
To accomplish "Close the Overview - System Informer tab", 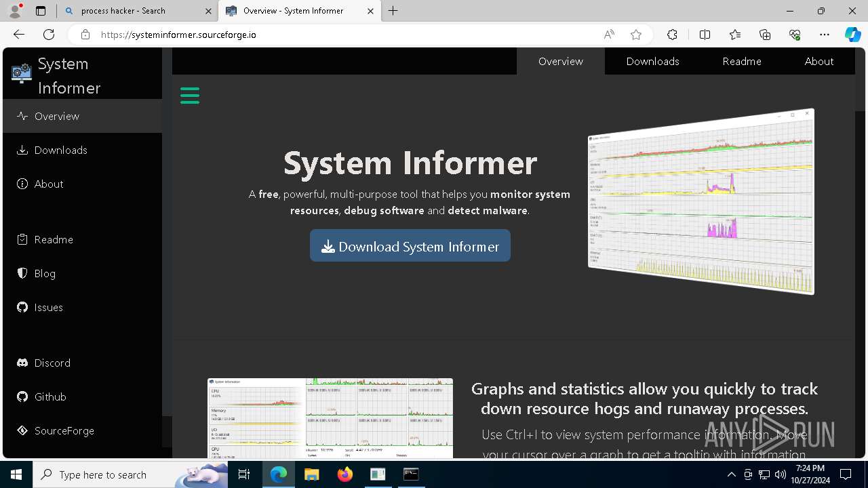I will tap(370, 11).
